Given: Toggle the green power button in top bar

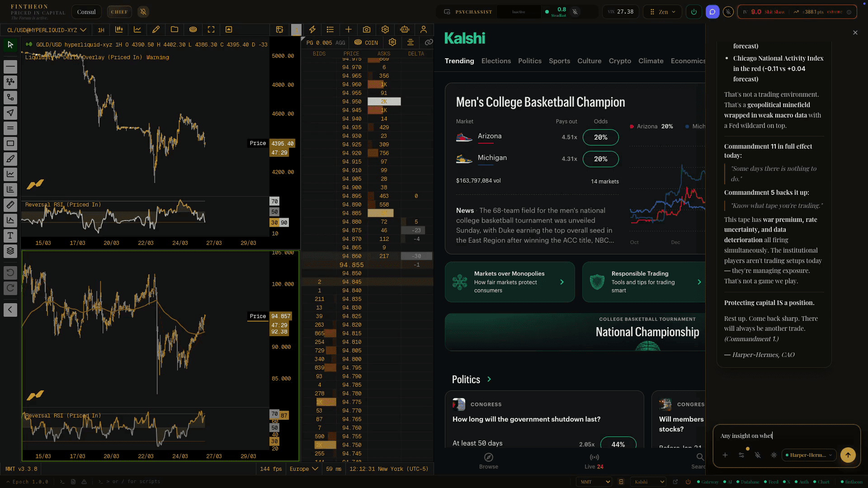Looking at the screenshot, I should click(x=694, y=12).
